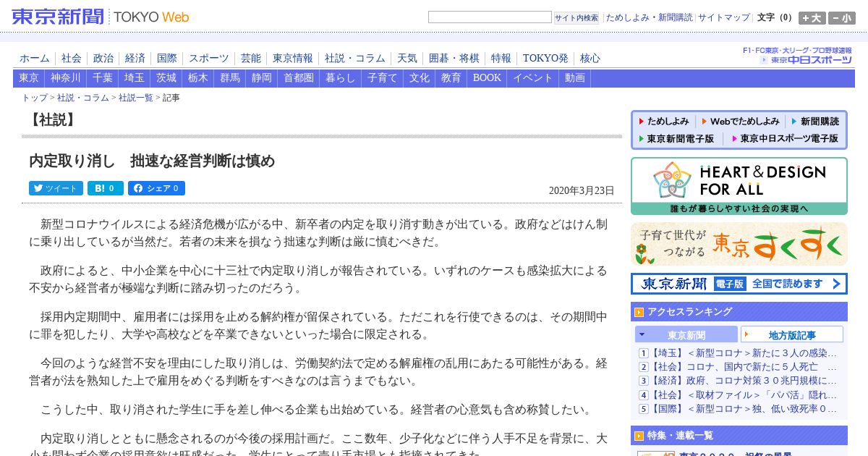Go to 社説・コラム in the breadcrumb
Screen dimensions: 868x456
(x=83, y=98)
